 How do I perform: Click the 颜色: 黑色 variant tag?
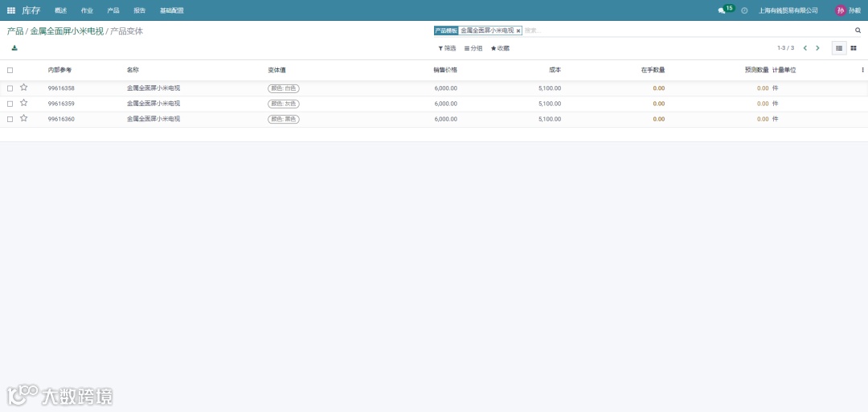click(x=284, y=120)
